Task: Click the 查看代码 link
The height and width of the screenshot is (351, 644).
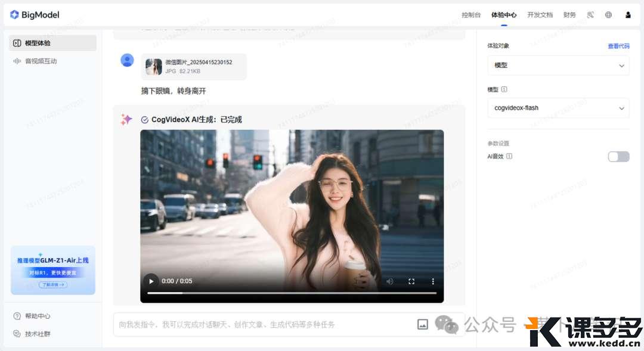Action: coord(618,46)
